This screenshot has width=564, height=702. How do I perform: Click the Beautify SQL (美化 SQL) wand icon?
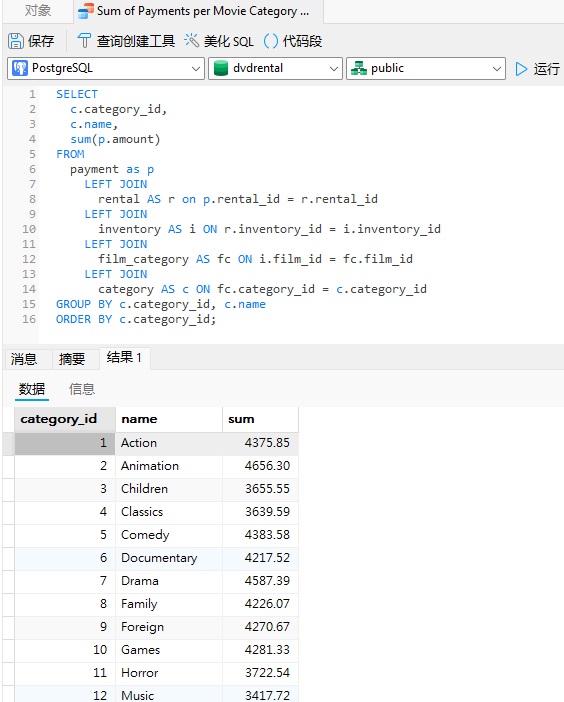point(191,41)
